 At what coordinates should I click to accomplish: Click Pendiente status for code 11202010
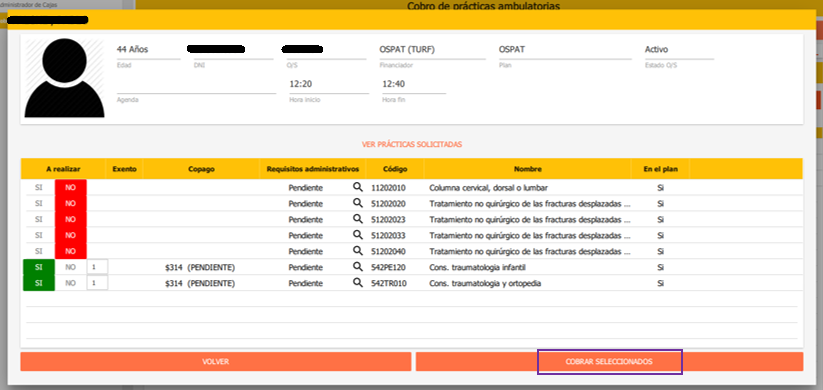coord(305,187)
